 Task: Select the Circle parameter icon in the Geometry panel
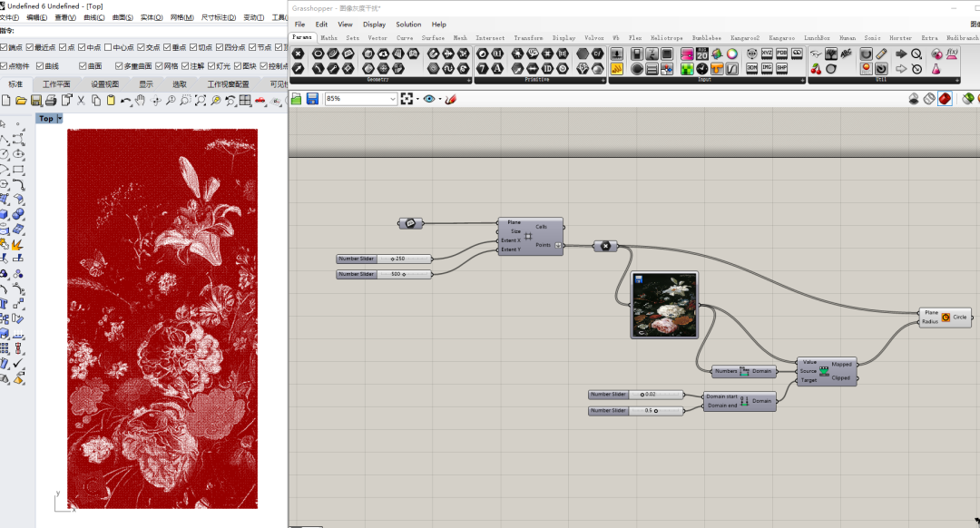click(x=318, y=54)
